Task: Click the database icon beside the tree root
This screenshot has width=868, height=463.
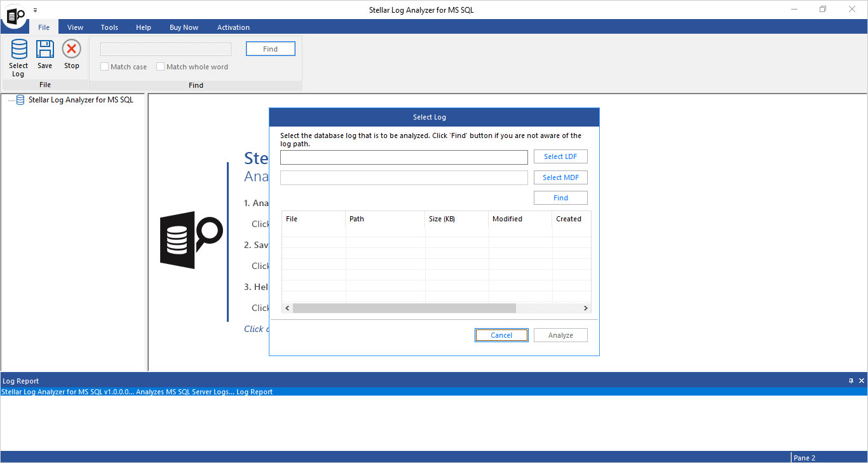Action: 20,100
